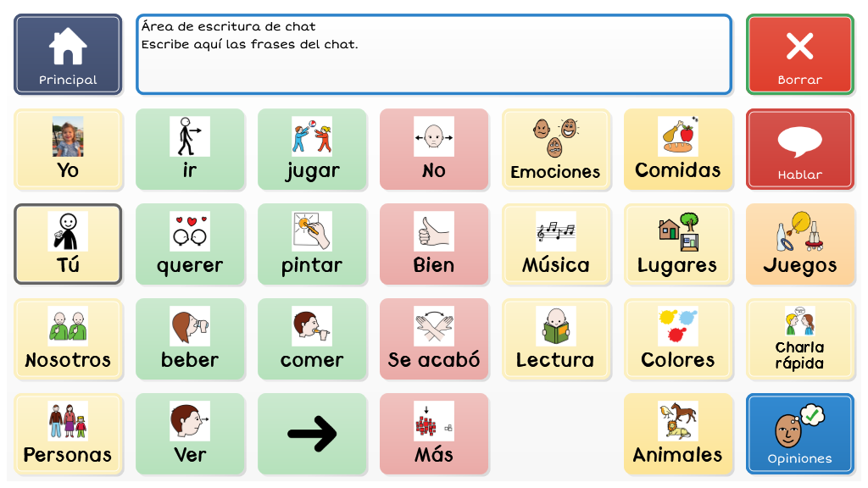
Task: Open the Comidas food category
Action: click(677, 149)
